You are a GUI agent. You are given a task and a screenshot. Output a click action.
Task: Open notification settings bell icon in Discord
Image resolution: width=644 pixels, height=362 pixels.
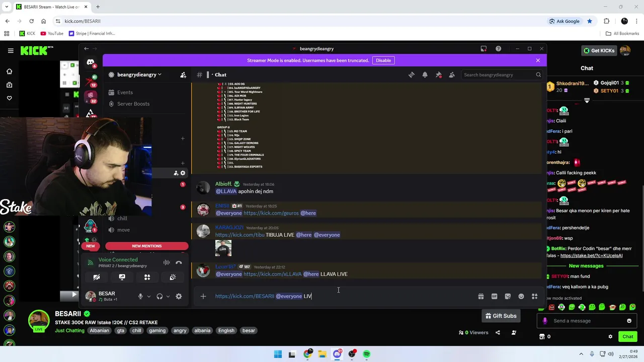(425, 75)
